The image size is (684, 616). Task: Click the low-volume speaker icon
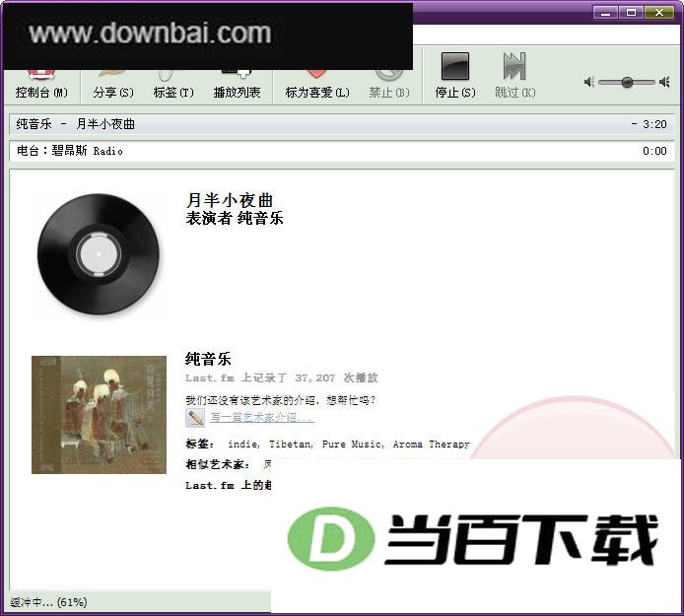click(589, 82)
